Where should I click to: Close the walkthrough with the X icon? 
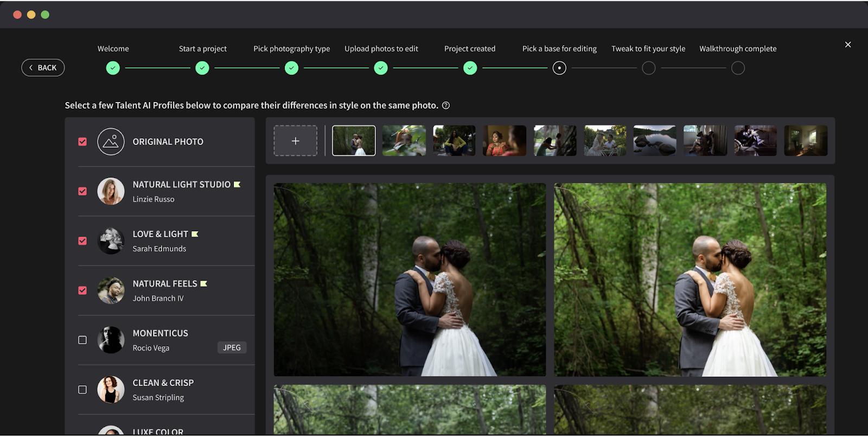pos(848,45)
